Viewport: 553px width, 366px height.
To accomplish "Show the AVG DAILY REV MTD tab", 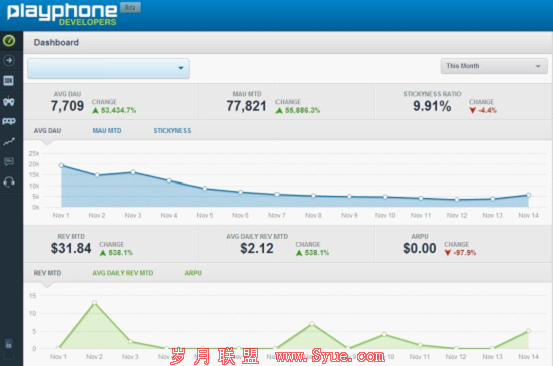I will [123, 273].
